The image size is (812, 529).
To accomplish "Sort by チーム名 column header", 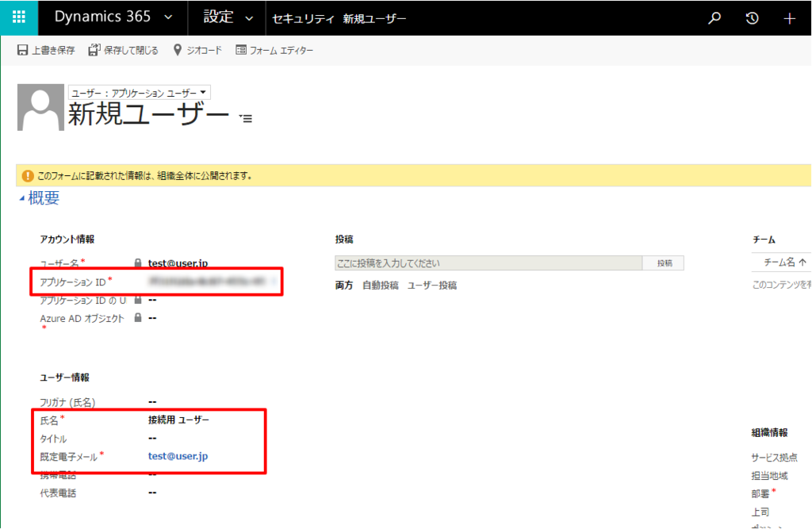I will tap(784, 263).
